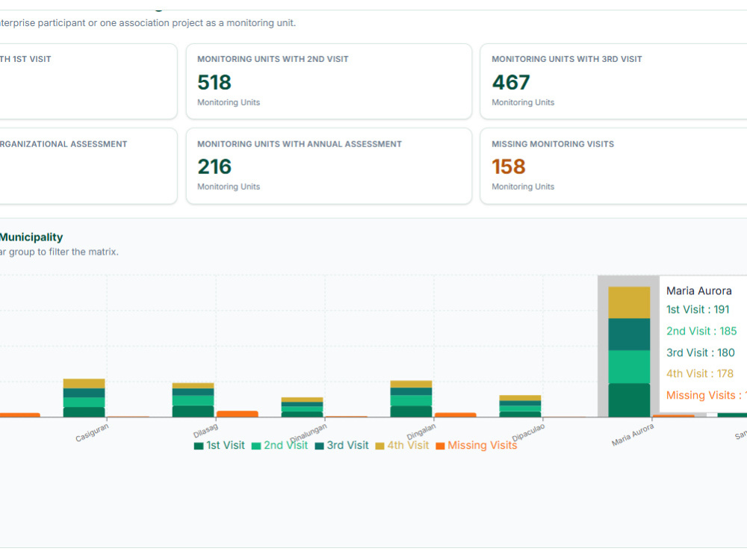Click the 4th Visit : 178 tooltip line
The image size is (747, 560).
click(700, 374)
